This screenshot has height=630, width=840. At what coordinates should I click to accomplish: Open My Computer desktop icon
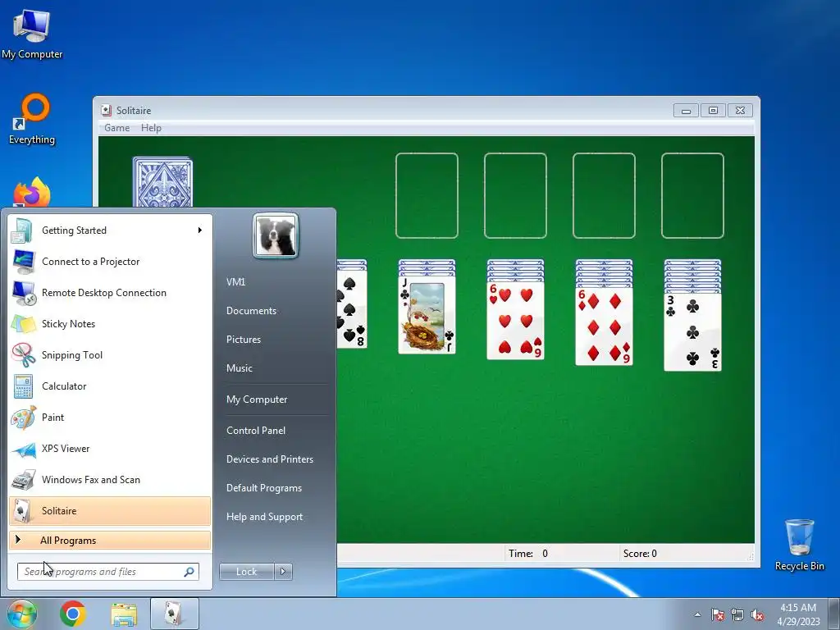(32, 34)
